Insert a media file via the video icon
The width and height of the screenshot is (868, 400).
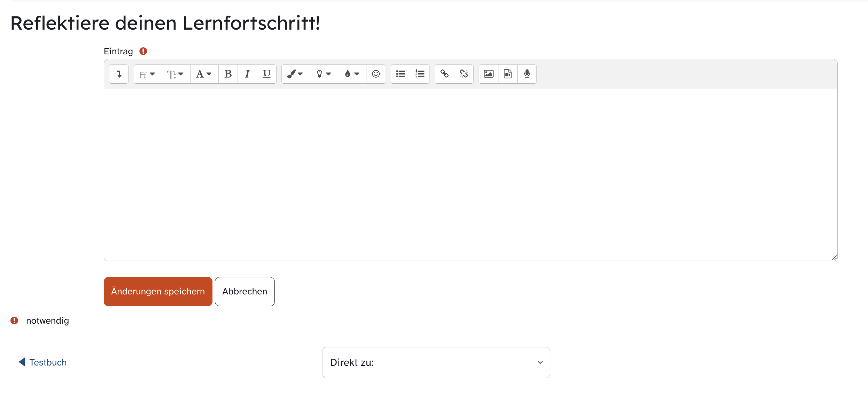coord(508,74)
